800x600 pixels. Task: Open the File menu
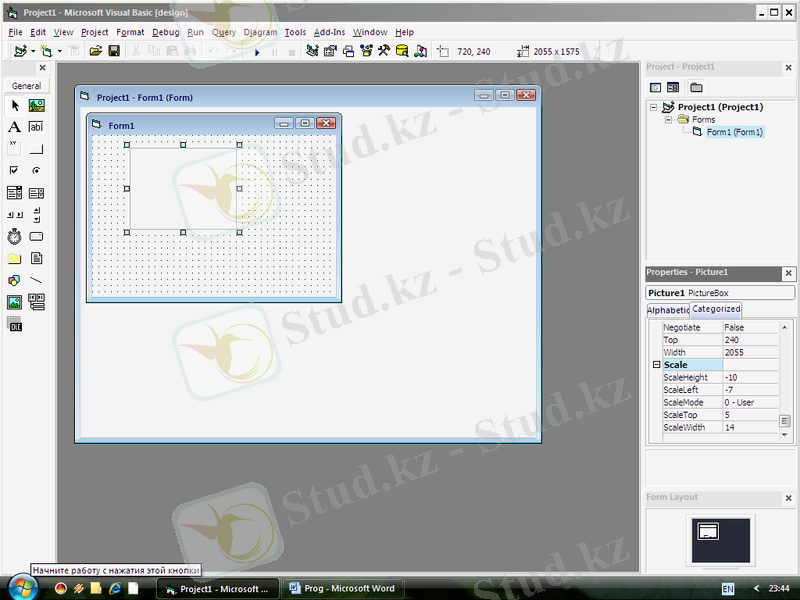pyautogui.click(x=15, y=32)
